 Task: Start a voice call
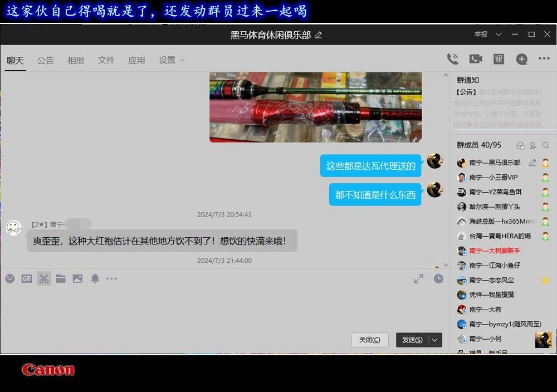(452, 59)
